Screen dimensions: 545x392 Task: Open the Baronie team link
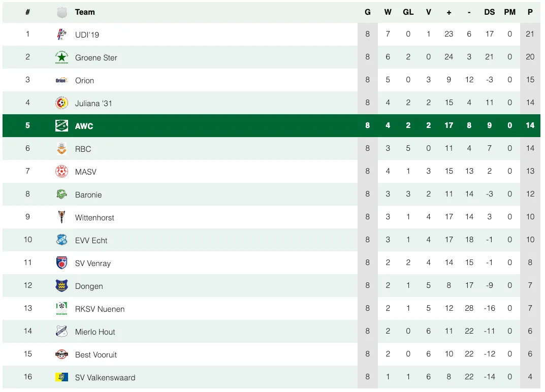click(x=88, y=194)
